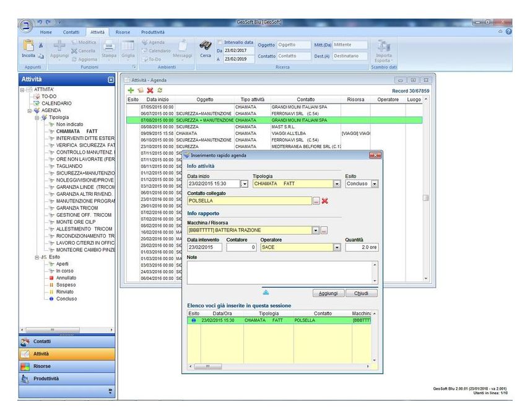The image size is (530, 420).
Task: Click the scissors cut icon in Appunti
Action: (41, 45)
